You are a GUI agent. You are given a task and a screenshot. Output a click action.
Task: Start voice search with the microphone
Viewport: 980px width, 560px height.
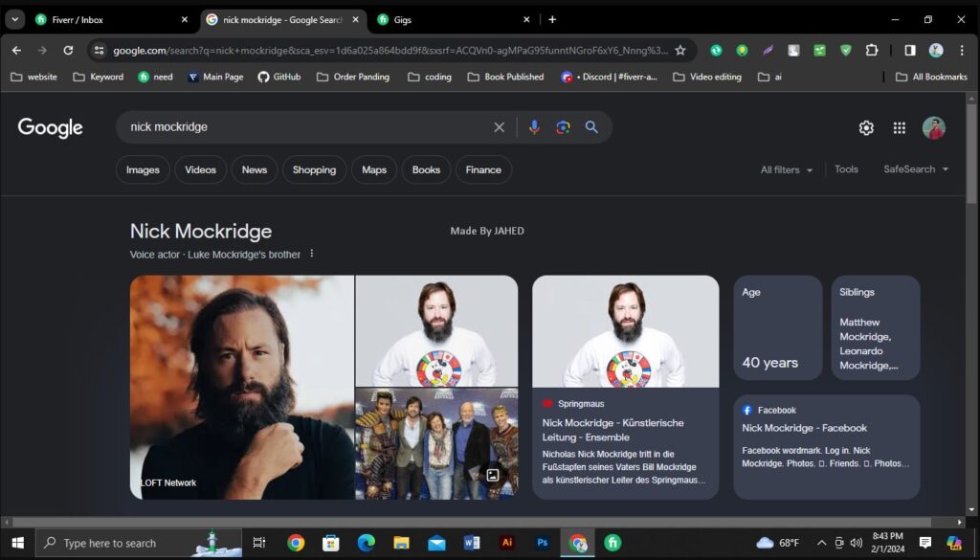click(x=534, y=127)
